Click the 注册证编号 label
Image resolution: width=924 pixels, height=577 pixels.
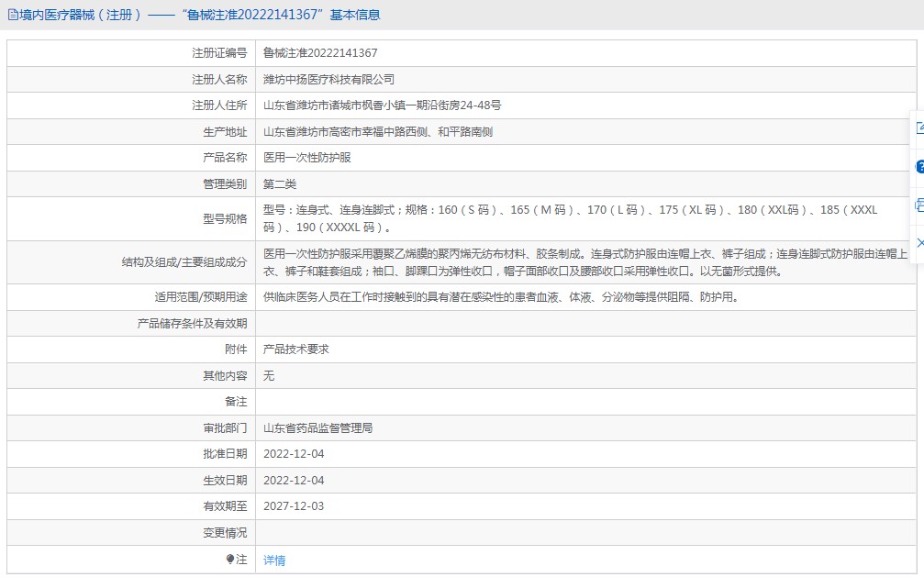click(219, 53)
